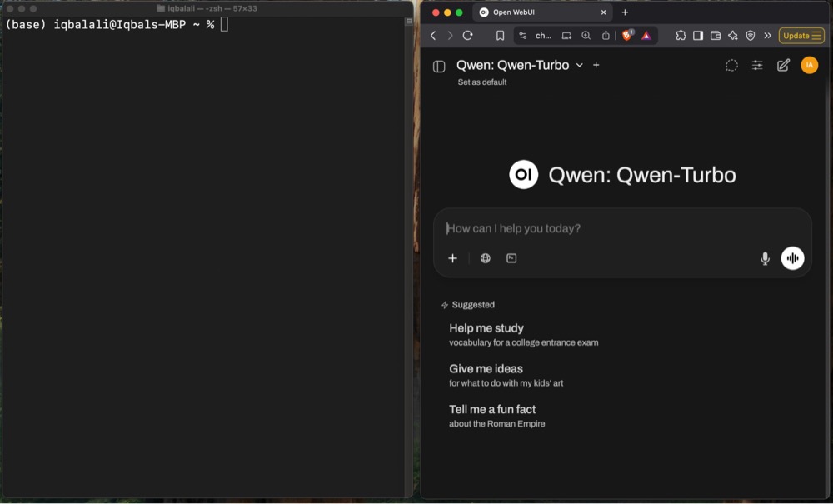Open a new chat with the pencil icon
833x504 pixels.
(783, 65)
